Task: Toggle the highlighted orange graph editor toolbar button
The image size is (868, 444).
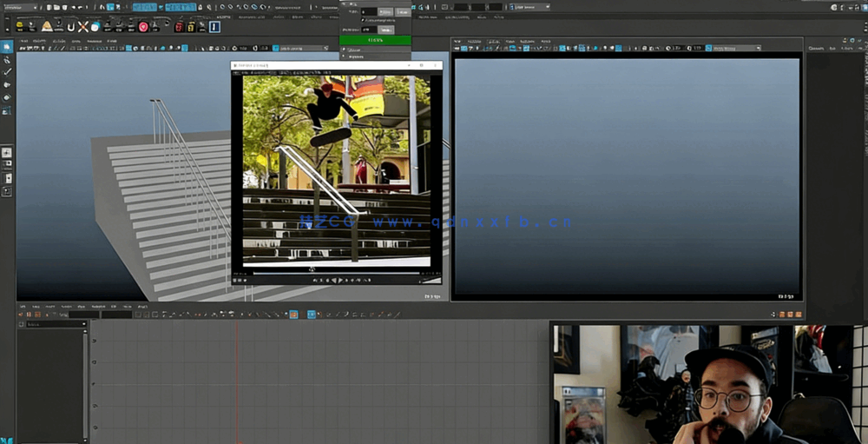Action: pyautogui.click(x=294, y=314)
